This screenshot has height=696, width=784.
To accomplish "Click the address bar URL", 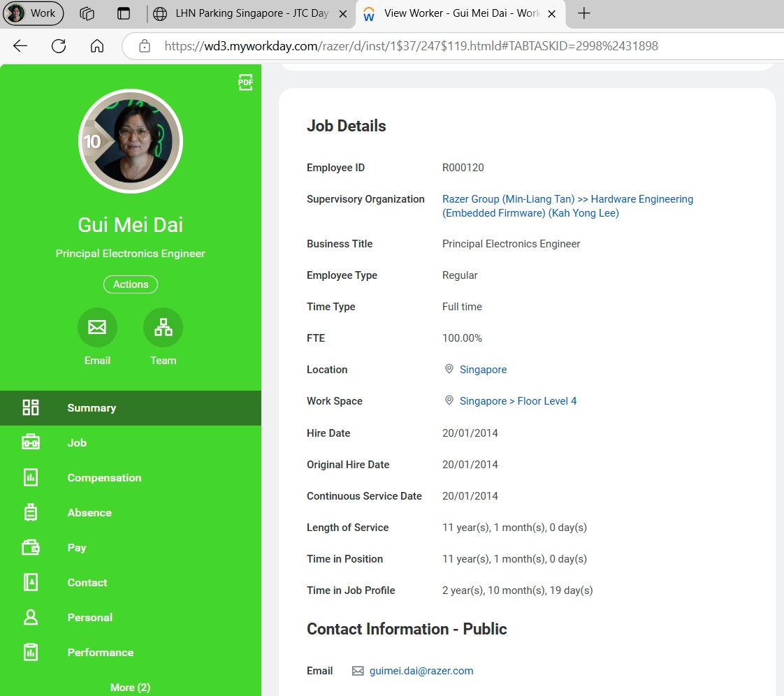I will pyautogui.click(x=411, y=46).
